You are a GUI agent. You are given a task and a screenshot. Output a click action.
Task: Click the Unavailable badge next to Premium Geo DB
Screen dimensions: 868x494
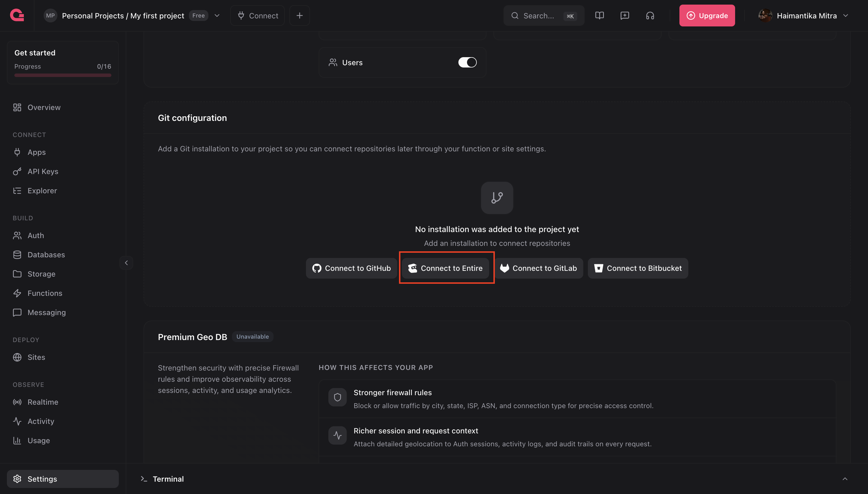253,337
